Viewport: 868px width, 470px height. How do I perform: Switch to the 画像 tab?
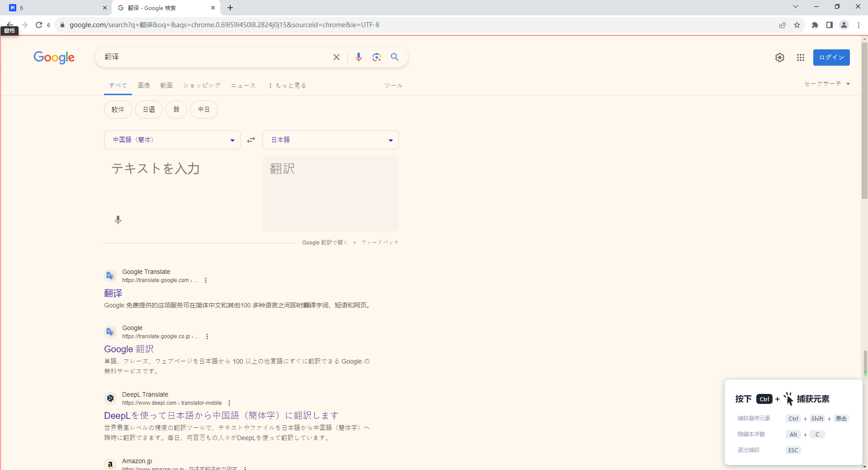point(144,85)
